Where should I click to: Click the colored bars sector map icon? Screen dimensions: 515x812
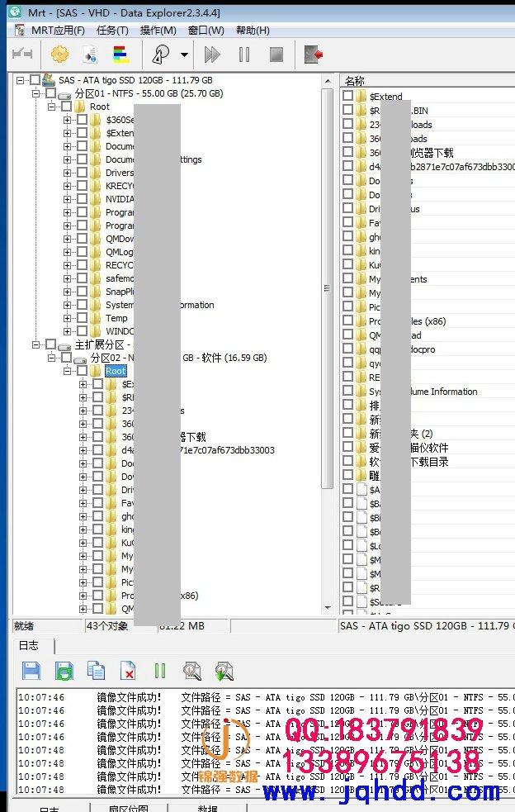[120, 55]
